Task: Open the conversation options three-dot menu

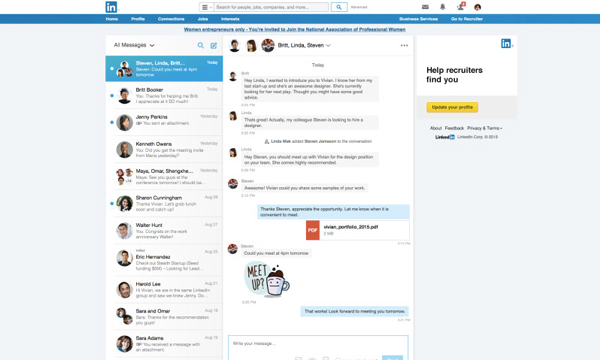Action: coord(404,45)
